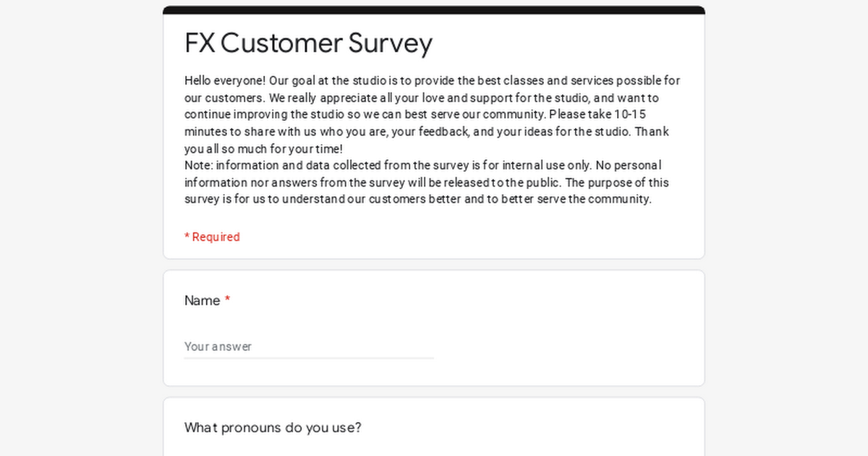Click the red "* Required" notice text

click(212, 237)
